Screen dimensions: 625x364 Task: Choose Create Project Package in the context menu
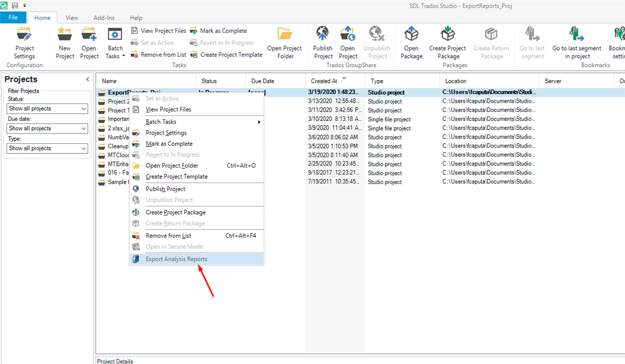(x=197, y=212)
